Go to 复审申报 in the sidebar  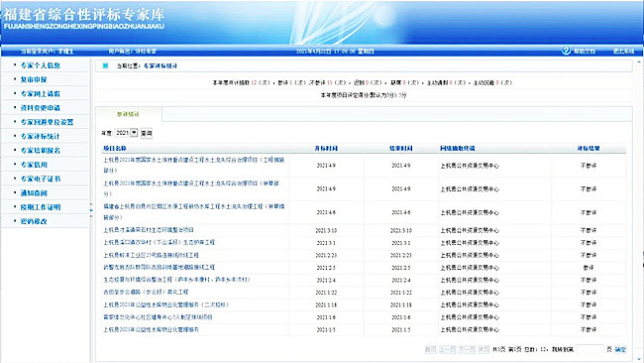click(34, 79)
